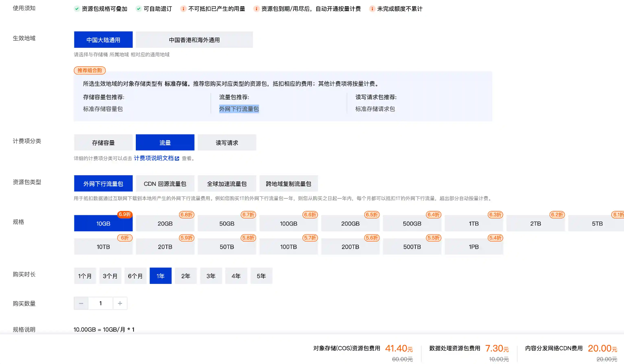Screen dimensions: 624x364
Task: Increase purchase quantity with plus button
Action: (120, 303)
